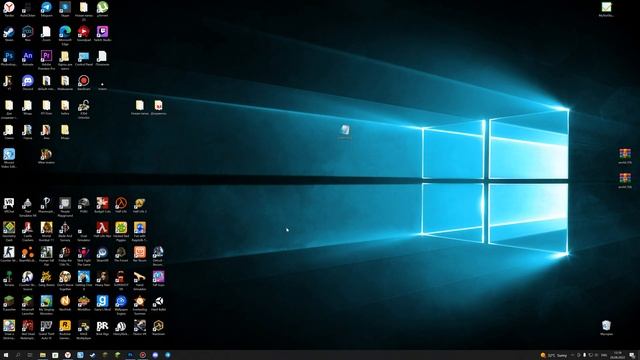Select the Discord desktop icon

27,81
